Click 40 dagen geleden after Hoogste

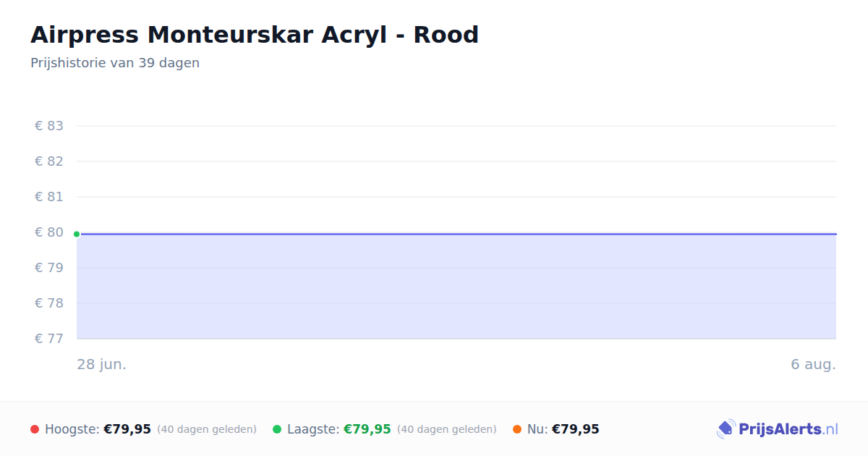tap(207, 430)
